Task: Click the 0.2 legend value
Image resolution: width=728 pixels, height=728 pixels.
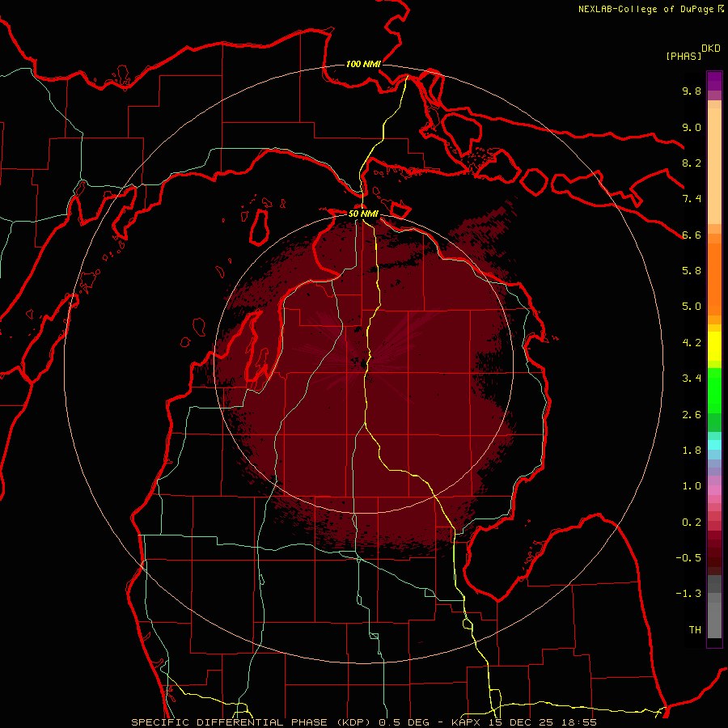Action: 692,523
